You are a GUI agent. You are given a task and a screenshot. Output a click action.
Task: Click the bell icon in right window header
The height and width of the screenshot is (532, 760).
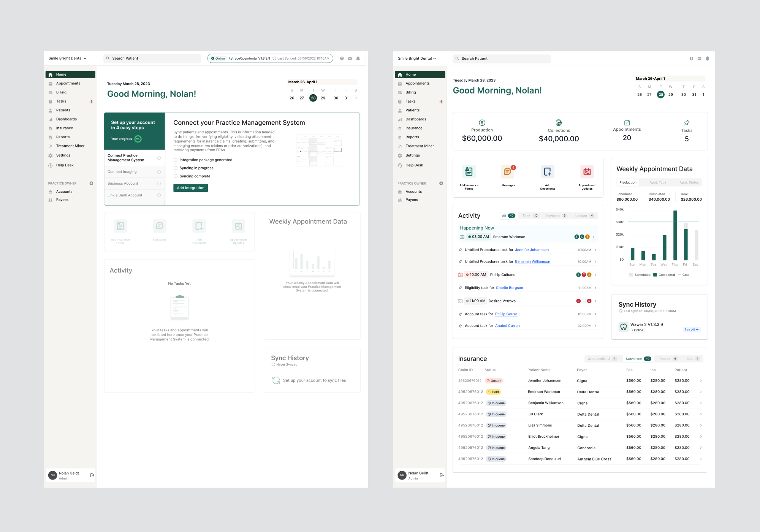click(x=707, y=59)
